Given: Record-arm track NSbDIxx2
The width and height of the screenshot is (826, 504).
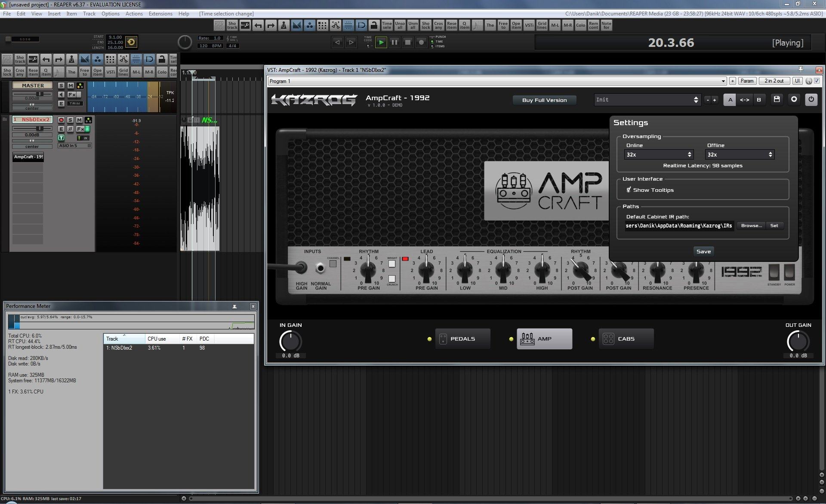Looking at the screenshot, I should (x=61, y=120).
